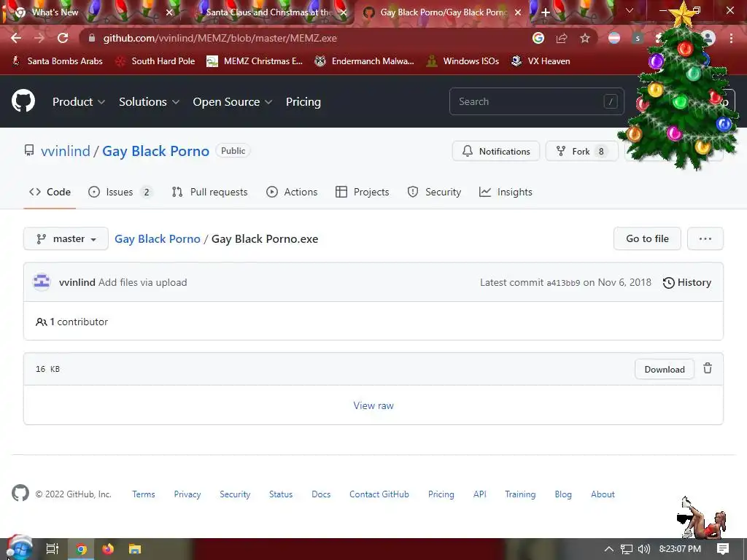Expand the Solutions menu
747x560 pixels.
point(149,102)
